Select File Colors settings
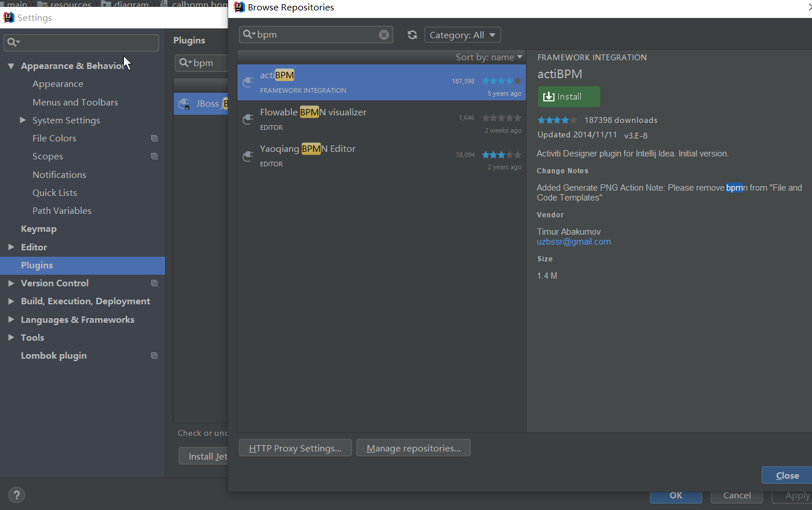This screenshot has height=510, width=812. point(54,139)
